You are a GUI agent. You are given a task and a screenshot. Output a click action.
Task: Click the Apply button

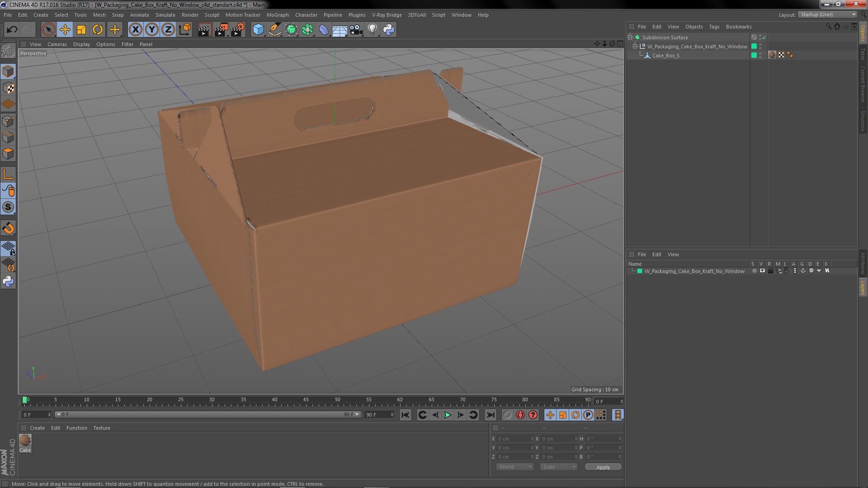point(603,467)
